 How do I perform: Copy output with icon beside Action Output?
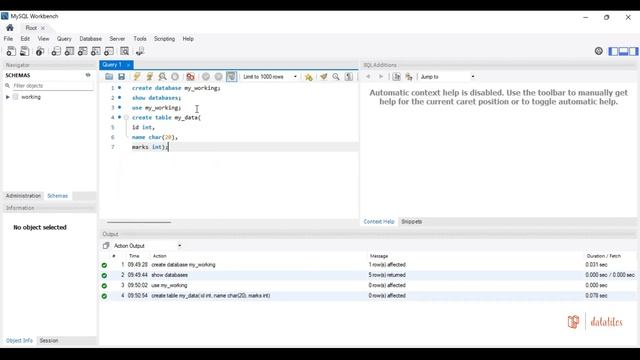(x=106, y=246)
